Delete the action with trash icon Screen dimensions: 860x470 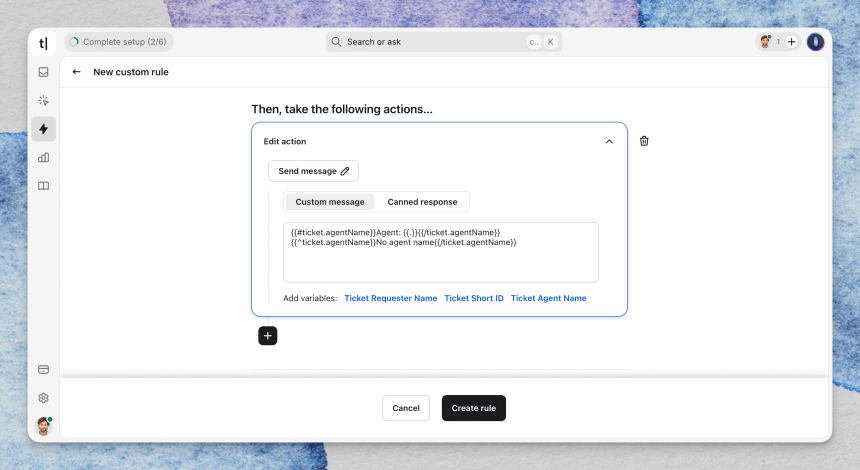(x=644, y=141)
